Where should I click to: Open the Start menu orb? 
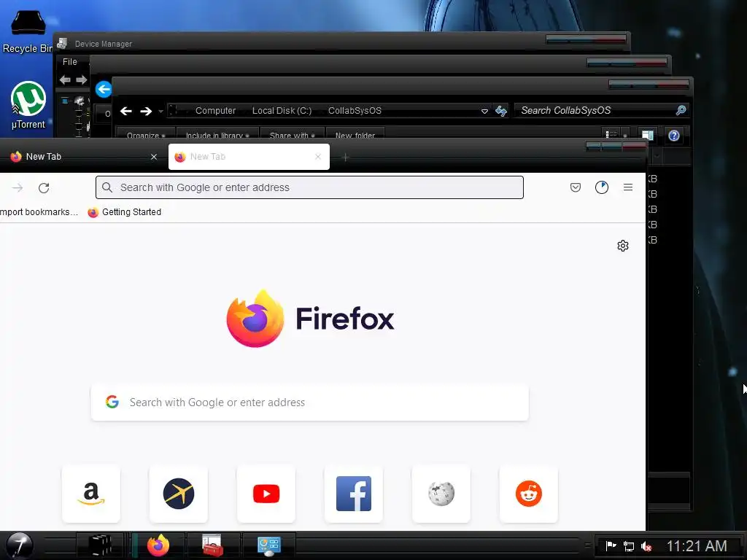19,545
